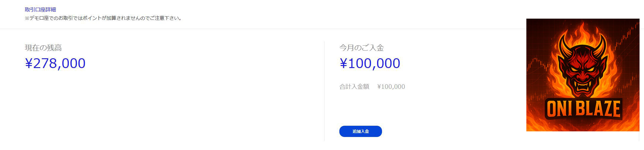Viewport: 644px width, 150px height.
Task: Click the demon's fanged mouth
Action: click(x=582, y=86)
